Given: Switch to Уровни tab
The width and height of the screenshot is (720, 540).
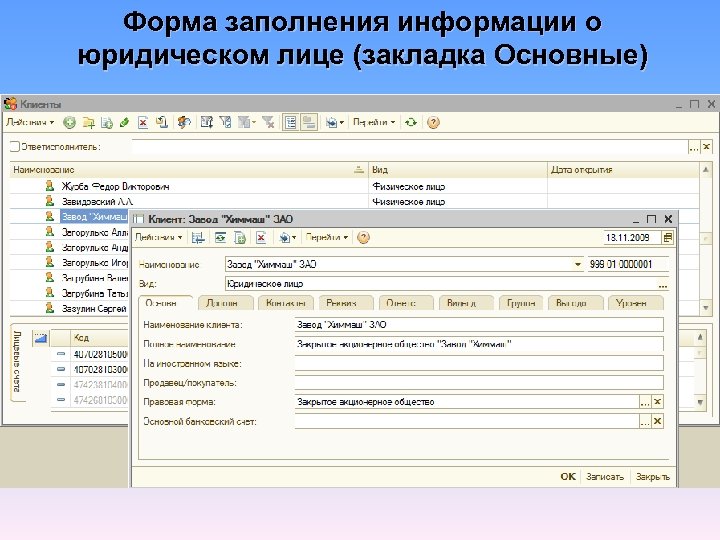Looking at the screenshot, I should pyautogui.click(x=636, y=303).
